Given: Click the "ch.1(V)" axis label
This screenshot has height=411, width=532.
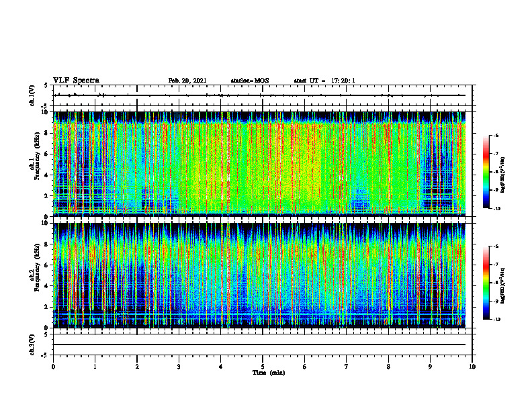Looking at the screenshot, I should pyautogui.click(x=32, y=95).
